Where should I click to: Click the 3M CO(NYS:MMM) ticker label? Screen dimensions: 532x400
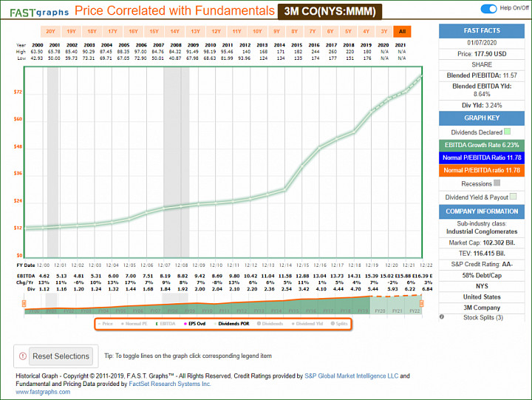click(x=330, y=12)
